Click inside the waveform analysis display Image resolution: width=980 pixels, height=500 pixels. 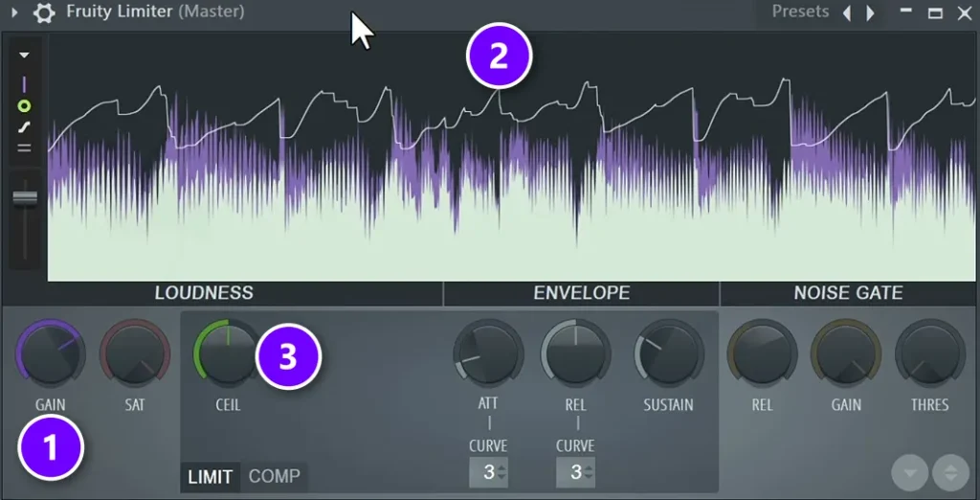(511, 157)
